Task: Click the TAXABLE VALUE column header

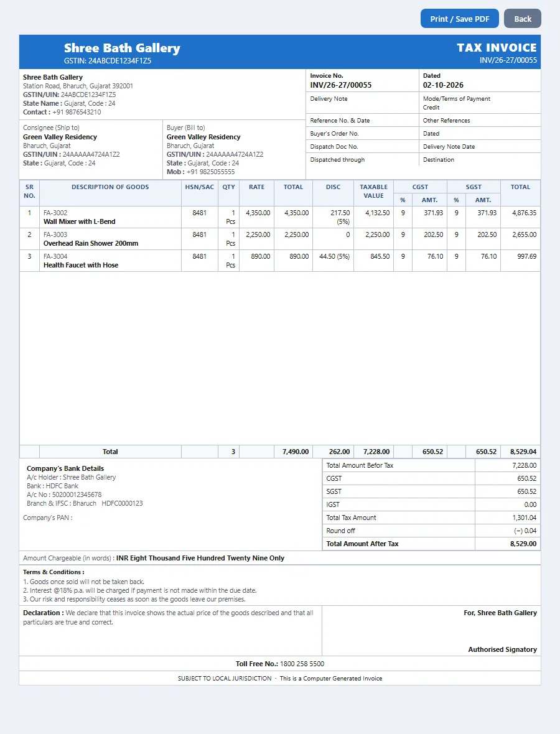Action: pos(374,191)
